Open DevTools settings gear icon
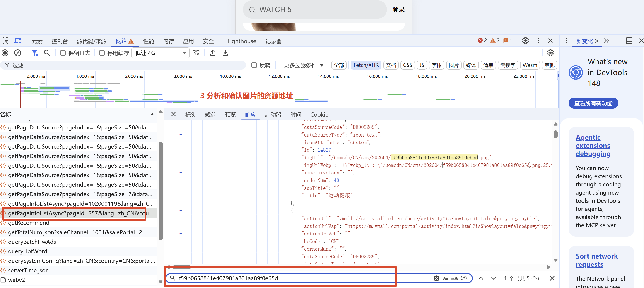 pos(525,41)
